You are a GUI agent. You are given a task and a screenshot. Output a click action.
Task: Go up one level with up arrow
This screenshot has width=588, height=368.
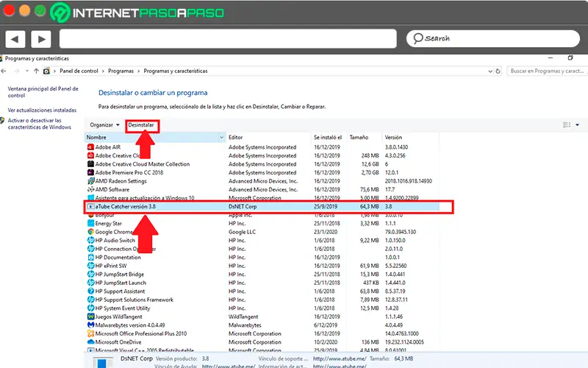click(x=37, y=71)
